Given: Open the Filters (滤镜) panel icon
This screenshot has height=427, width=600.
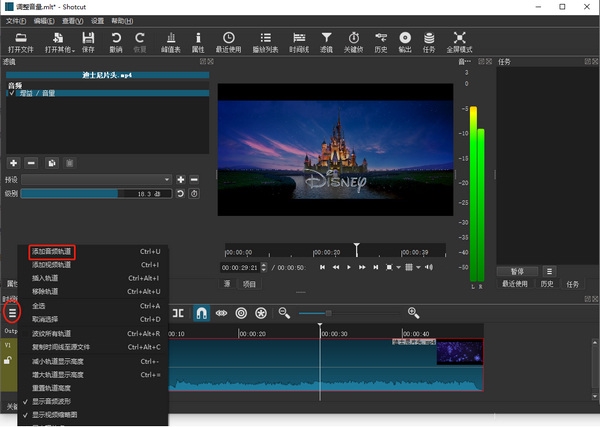Looking at the screenshot, I should [326, 39].
